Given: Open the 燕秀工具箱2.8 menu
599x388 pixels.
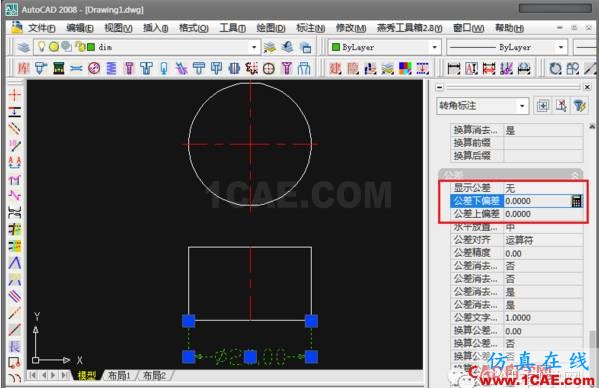Looking at the screenshot, I should 410,28.
